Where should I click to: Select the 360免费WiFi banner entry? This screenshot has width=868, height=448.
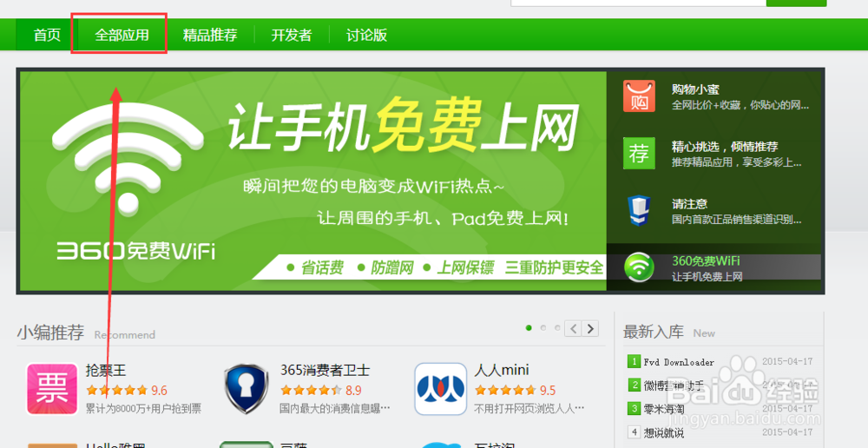tap(714, 267)
